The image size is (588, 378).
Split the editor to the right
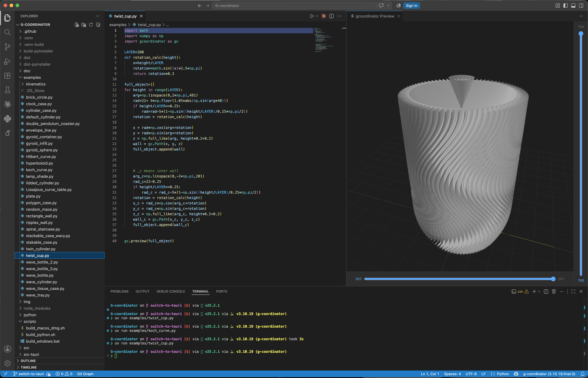[331, 16]
